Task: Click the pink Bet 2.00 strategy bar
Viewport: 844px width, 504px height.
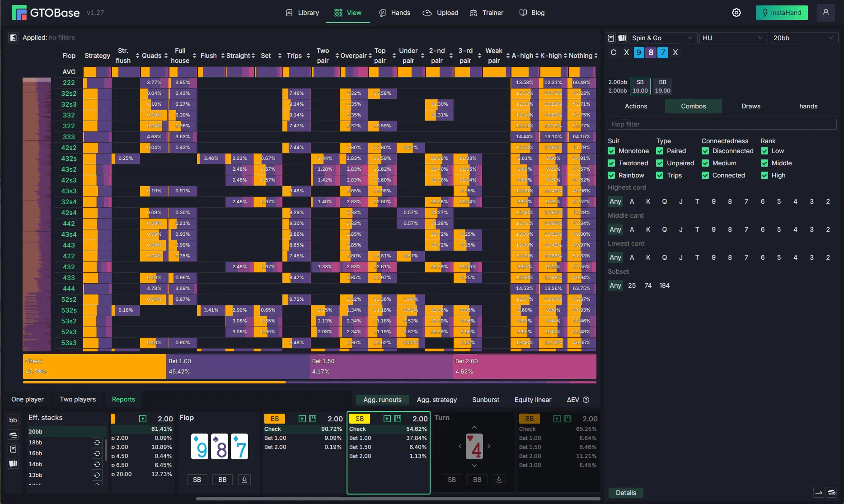Action: (x=525, y=366)
